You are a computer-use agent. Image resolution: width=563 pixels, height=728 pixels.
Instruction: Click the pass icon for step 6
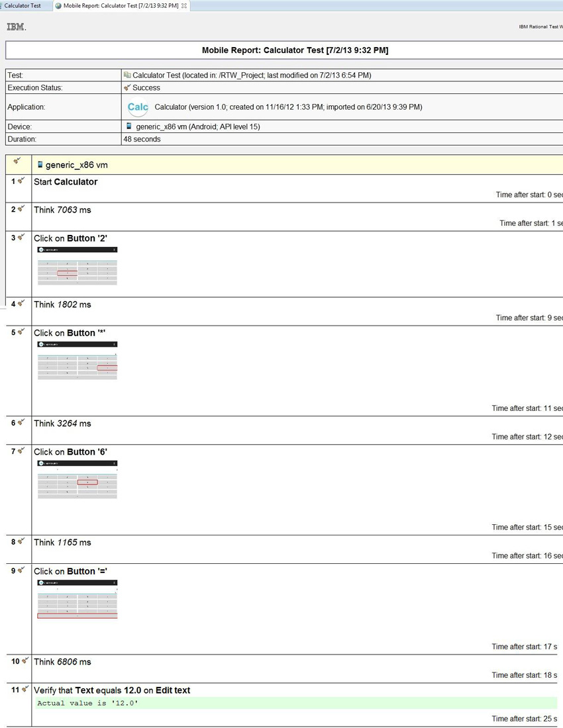[x=21, y=422]
